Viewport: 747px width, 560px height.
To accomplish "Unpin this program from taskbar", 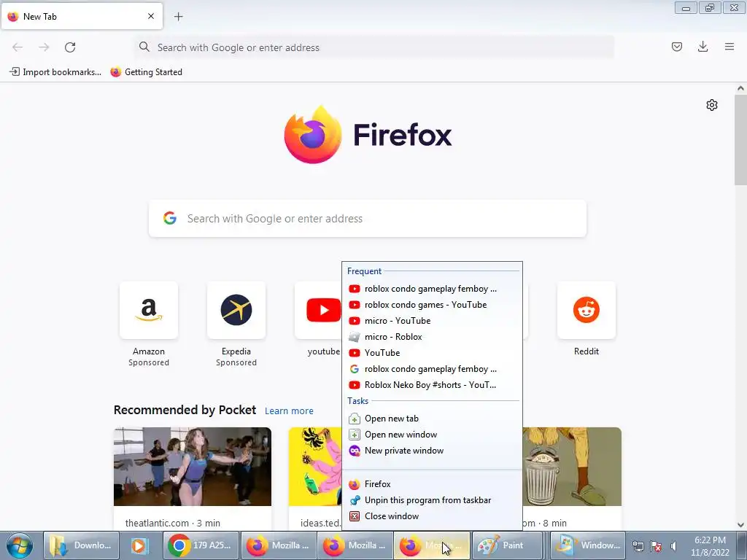I will 432,500.
